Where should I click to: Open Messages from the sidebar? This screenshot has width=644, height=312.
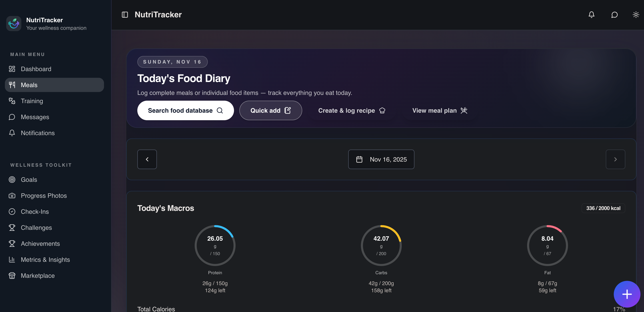click(x=35, y=117)
